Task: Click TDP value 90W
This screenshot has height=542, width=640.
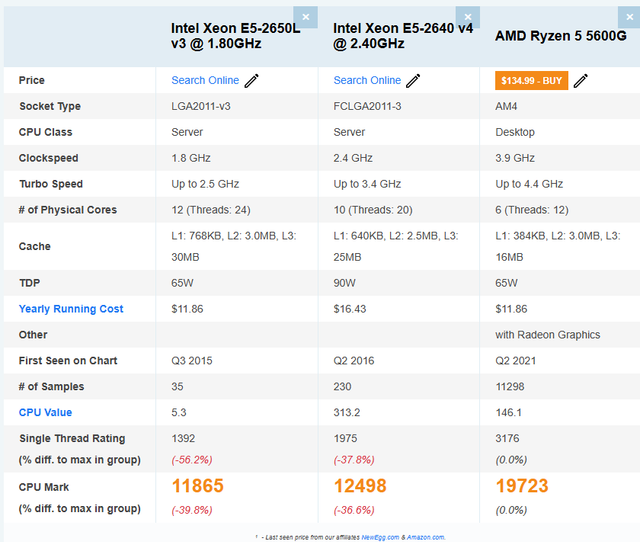Action: [344, 283]
